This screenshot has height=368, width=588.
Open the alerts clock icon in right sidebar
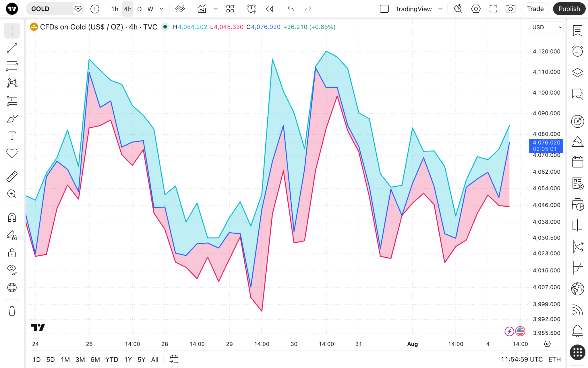click(x=577, y=51)
